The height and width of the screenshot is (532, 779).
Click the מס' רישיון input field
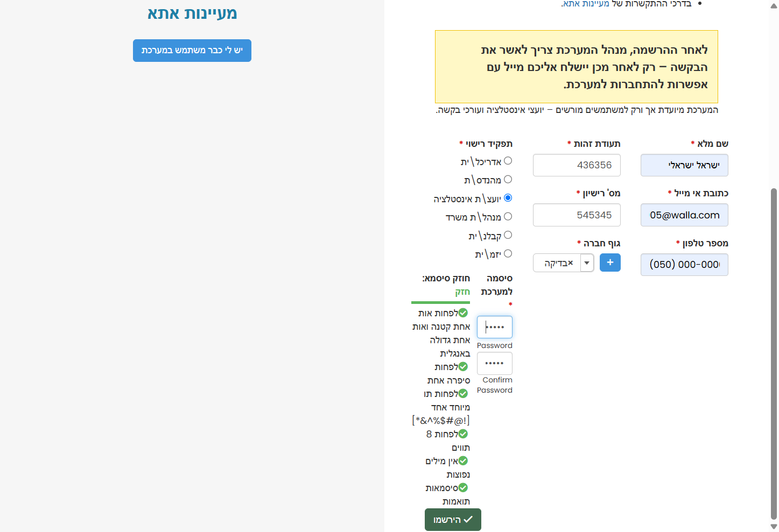point(577,215)
